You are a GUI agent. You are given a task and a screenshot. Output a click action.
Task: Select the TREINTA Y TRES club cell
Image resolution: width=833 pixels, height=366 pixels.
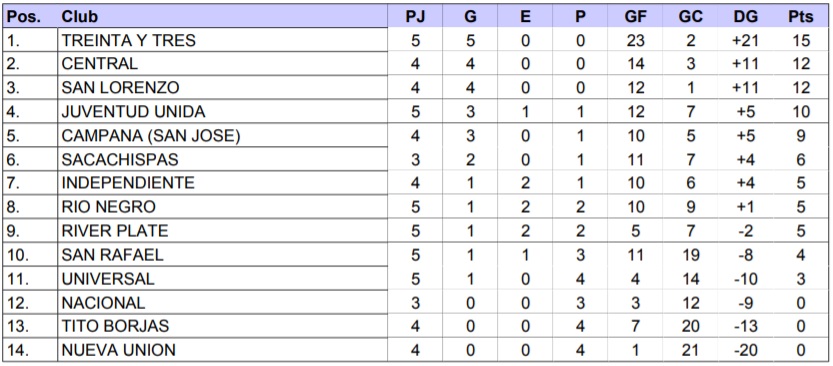[x=223, y=40]
